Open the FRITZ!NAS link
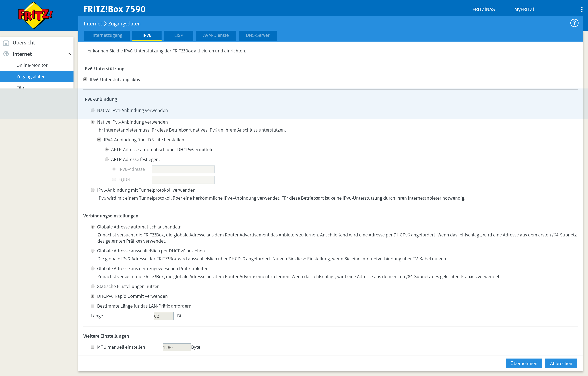This screenshot has height=376, width=588. click(483, 10)
